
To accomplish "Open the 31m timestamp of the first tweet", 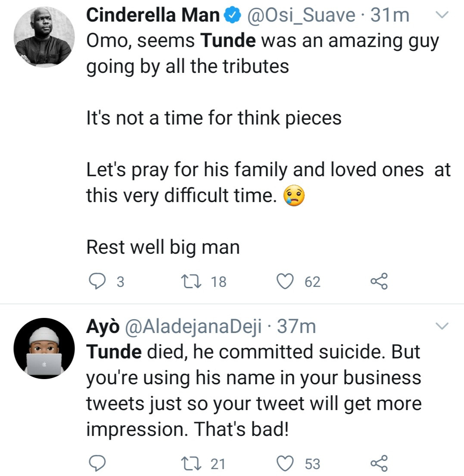I will click(x=390, y=16).
